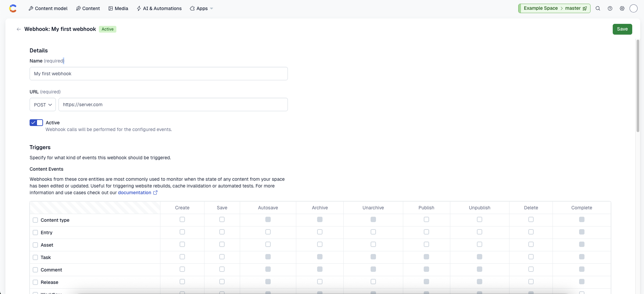Check the Entry row checkbox
The image size is (644, 294).
[35, 233]
